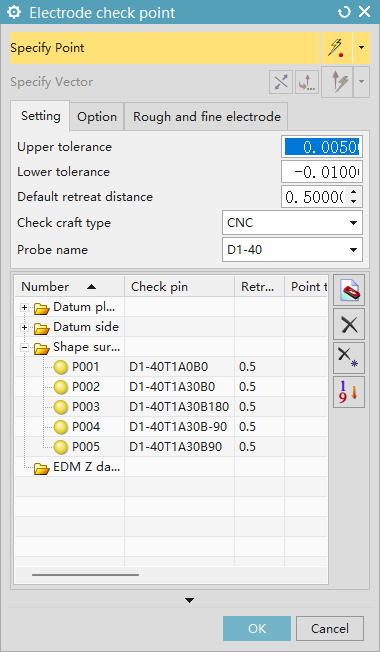Sort by the Number column header
This screenshot has width=380, height=652.
69,286
